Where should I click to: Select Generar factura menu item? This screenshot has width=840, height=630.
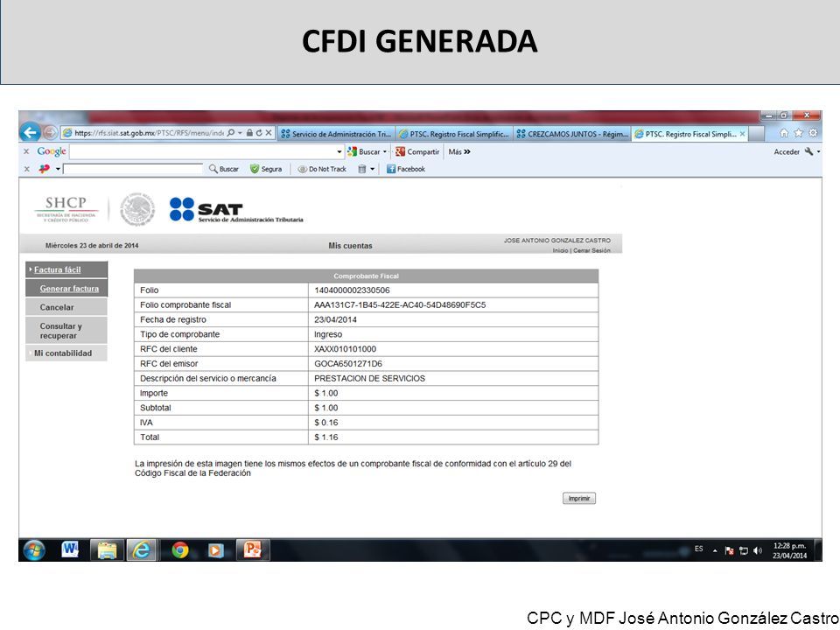click(x=66, y=288)
